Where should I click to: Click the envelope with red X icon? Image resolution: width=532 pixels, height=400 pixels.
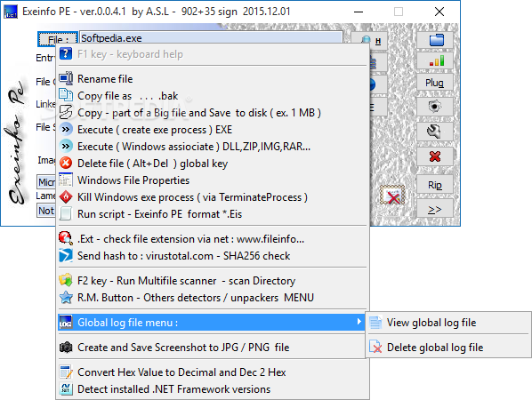(392, 196)
